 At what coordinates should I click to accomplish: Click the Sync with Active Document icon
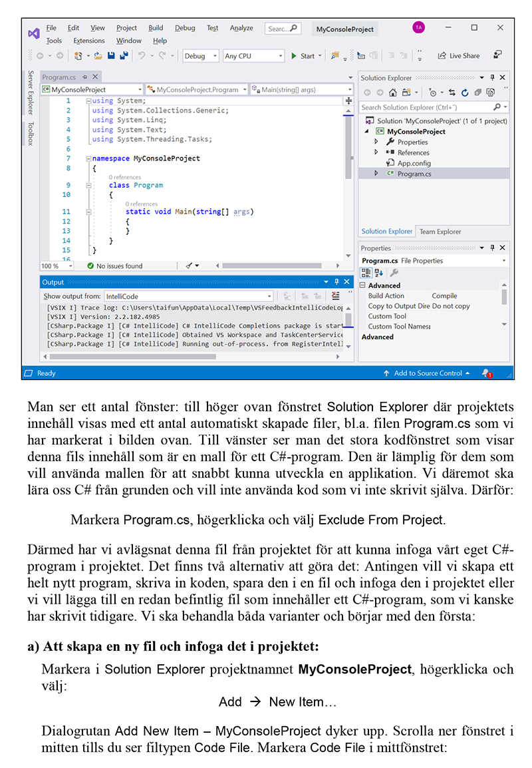[452, 93]
